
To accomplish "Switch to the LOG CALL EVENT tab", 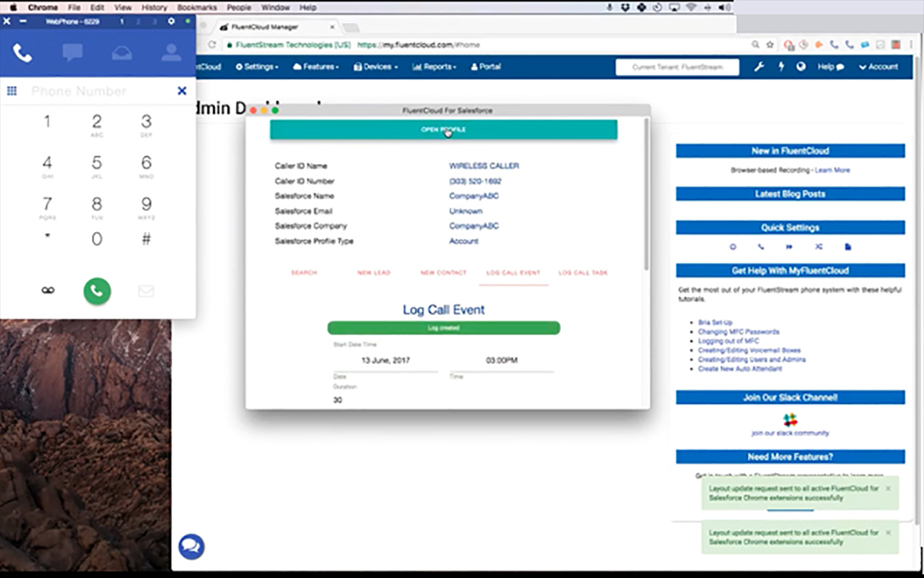I will pyautogui.click(x=513, y=273).
